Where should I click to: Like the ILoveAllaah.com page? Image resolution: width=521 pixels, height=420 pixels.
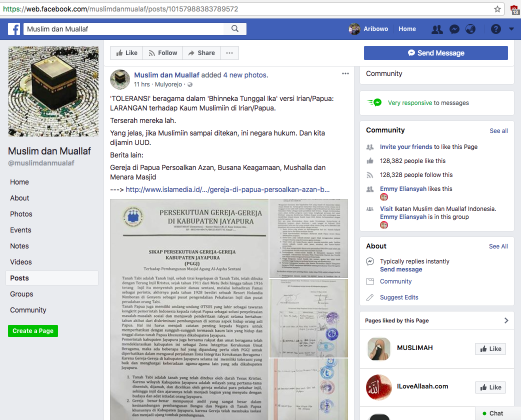click(490, 387)
